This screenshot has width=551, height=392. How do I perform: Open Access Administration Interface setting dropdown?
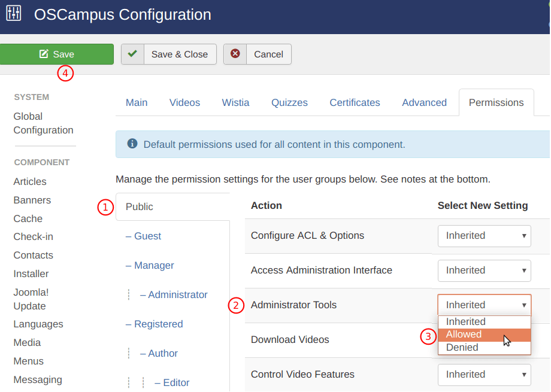[485, 271]
